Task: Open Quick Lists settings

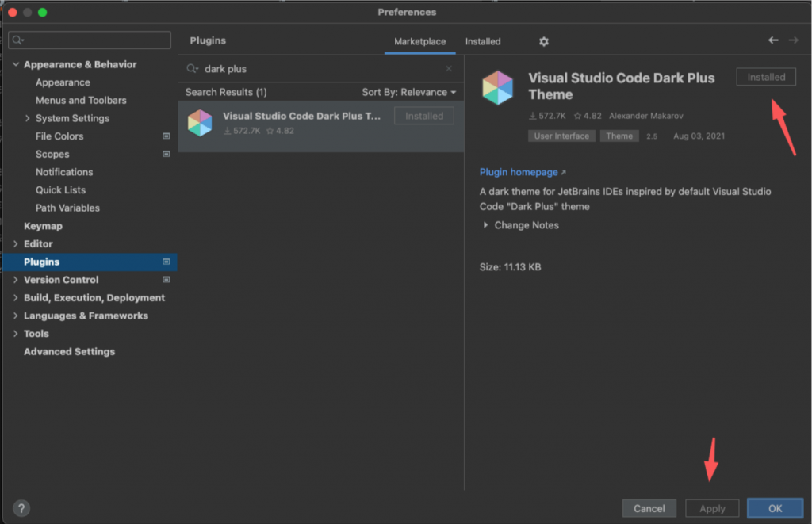Action: 60,190
